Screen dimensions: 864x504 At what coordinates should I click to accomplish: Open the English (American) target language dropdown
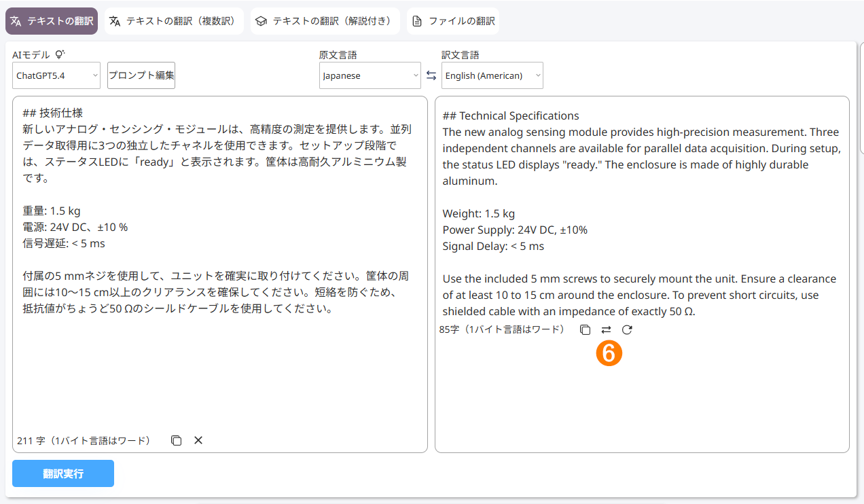tap(492, 75)
